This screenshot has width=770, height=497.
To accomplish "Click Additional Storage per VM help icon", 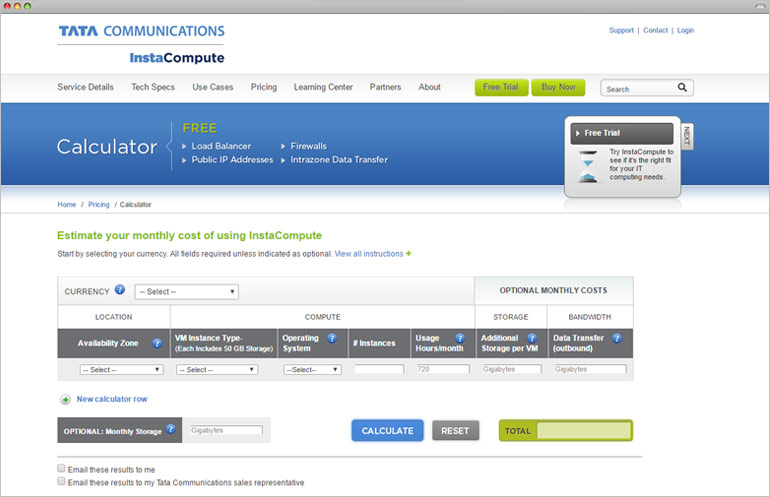I will [532, 338].
